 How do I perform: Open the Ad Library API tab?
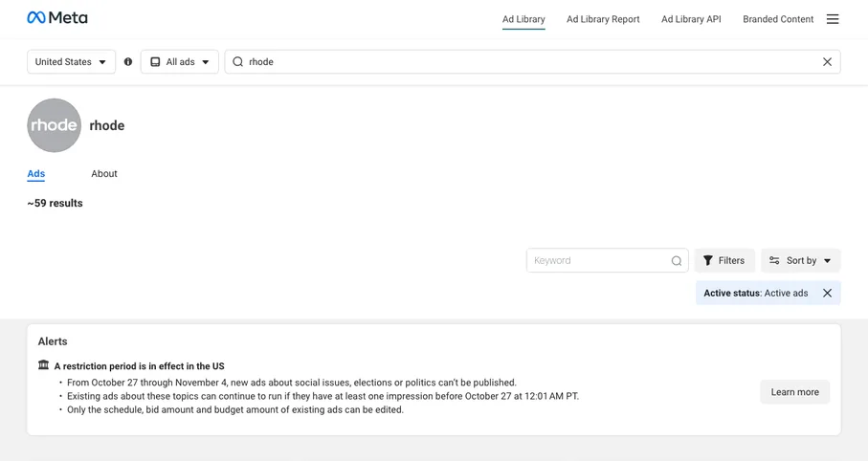[x=691, y=19]
